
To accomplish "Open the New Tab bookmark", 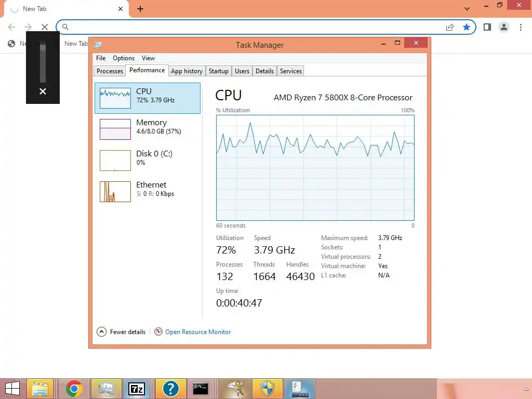I will 76,44.
